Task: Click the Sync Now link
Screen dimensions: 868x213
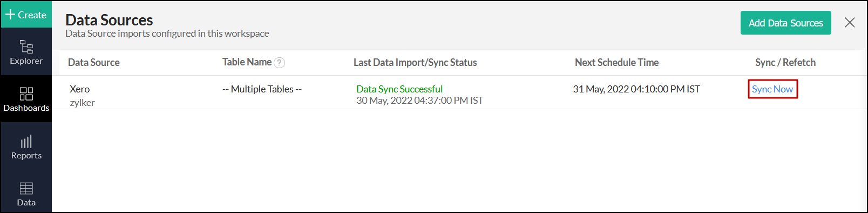Action: [x=772, y=89]
